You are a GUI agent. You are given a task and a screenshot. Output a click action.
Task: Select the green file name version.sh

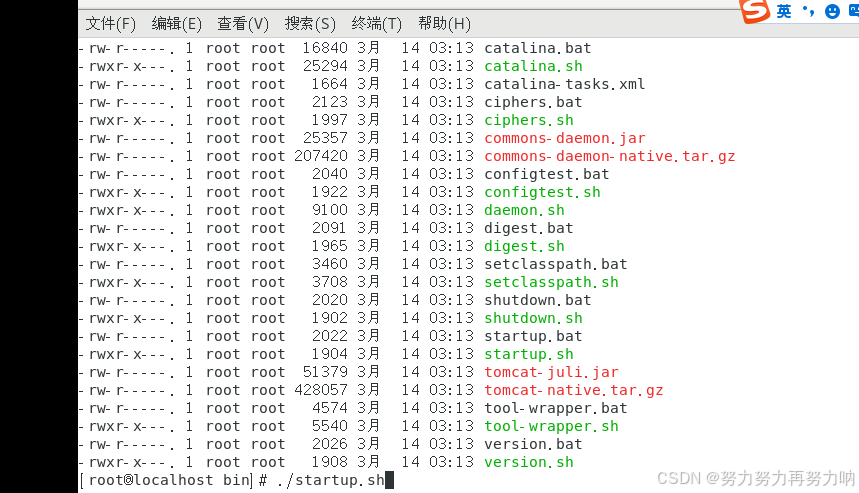tap(529, 462)
